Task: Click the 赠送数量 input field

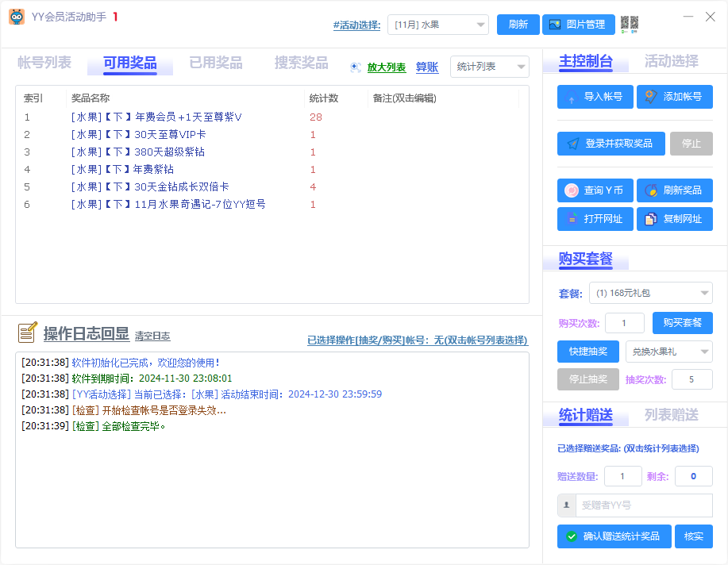Action: click(623, 476)
